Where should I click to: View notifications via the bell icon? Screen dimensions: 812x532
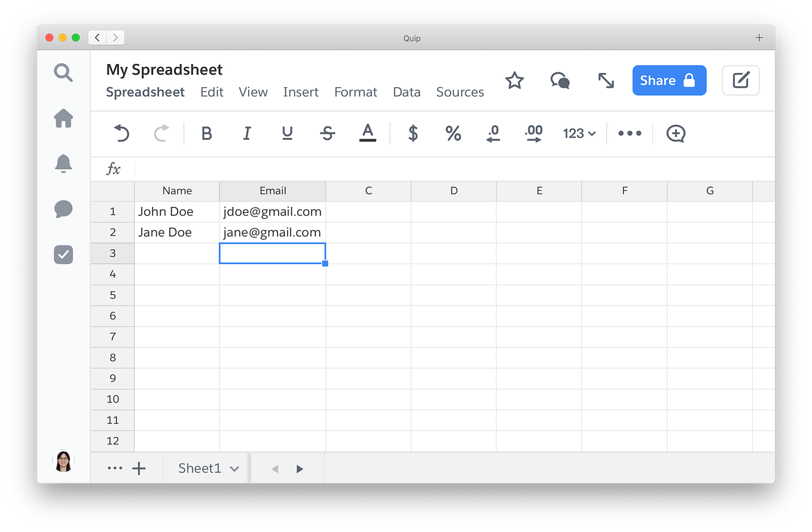click(x=63, y=164)
